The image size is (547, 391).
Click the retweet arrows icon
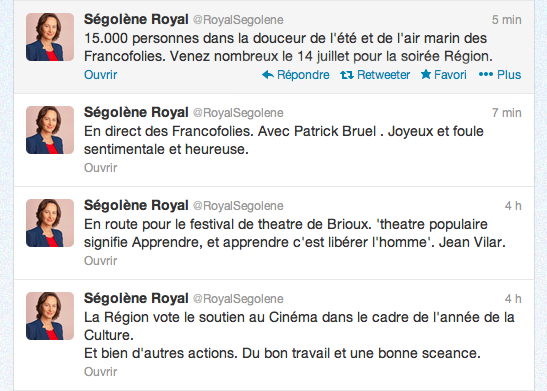347,75
